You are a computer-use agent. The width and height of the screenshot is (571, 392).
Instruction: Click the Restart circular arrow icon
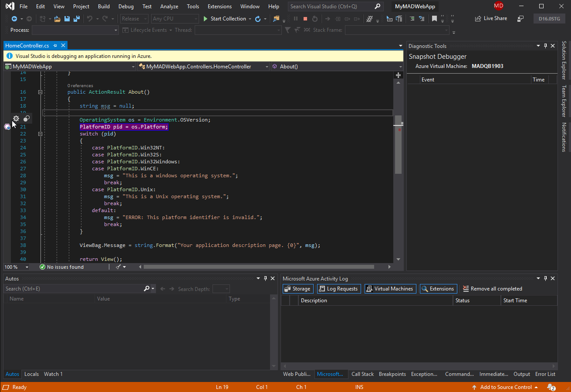(258, 19)
